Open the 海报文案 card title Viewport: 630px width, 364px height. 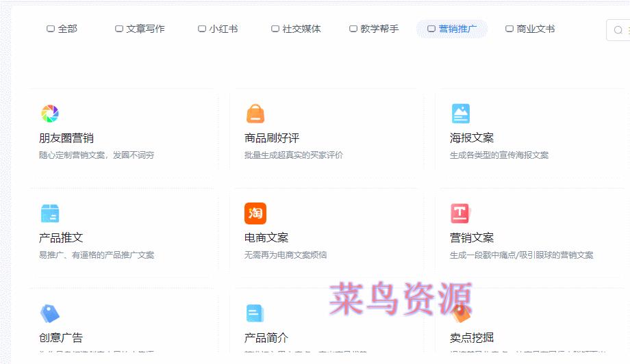(x=472, y=138)
